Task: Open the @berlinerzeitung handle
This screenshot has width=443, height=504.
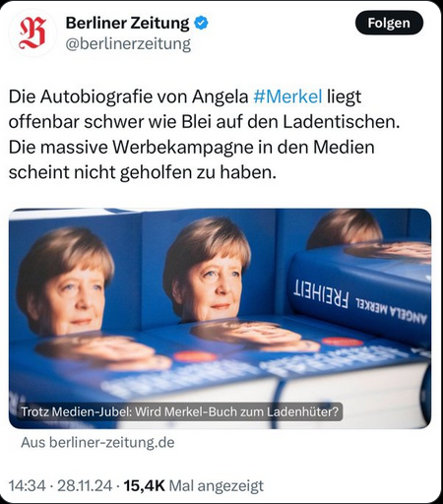Action: 128,43
